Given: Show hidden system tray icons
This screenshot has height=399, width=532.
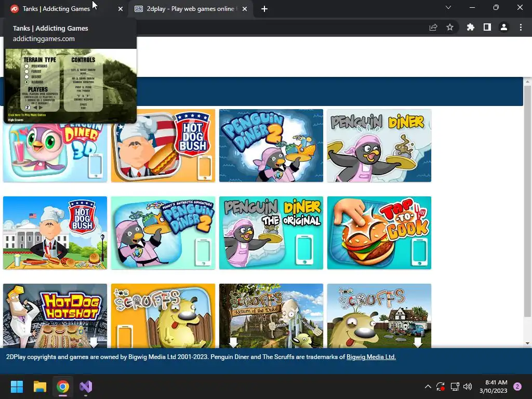Looking at the screenshot, I should click(x=428, y=387).
